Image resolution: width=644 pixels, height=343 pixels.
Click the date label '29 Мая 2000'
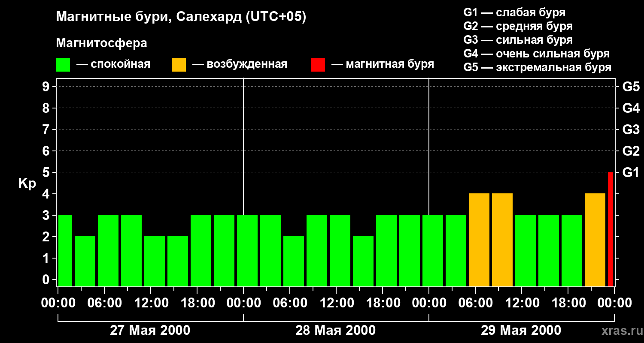click(521, 330)
